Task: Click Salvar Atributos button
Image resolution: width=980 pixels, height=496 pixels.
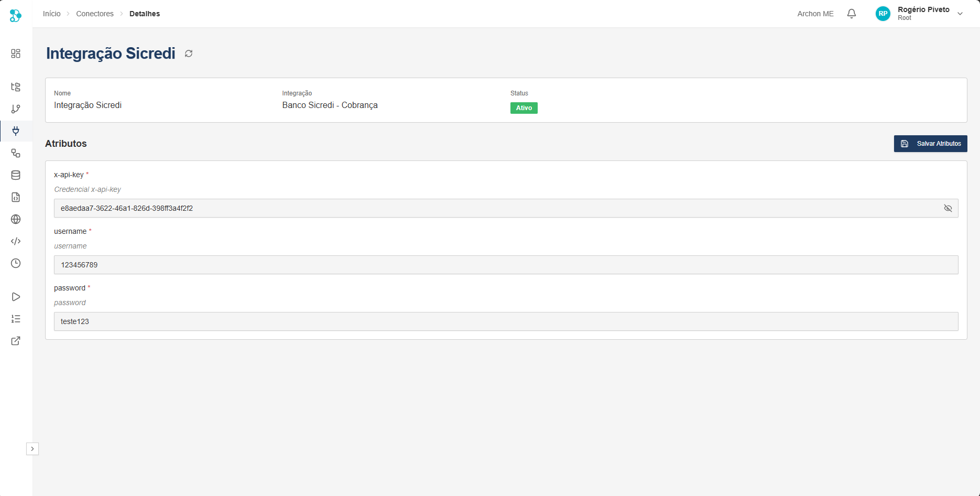Action: [930, 144]
